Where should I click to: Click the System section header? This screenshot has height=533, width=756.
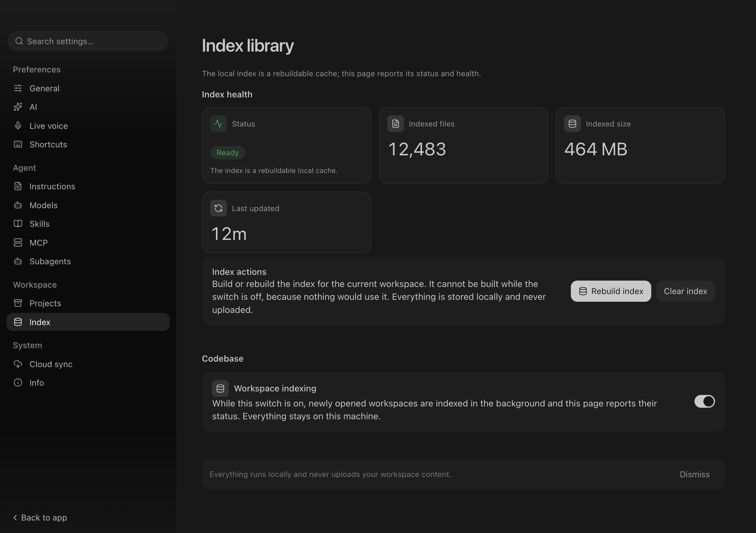(27, 345)
